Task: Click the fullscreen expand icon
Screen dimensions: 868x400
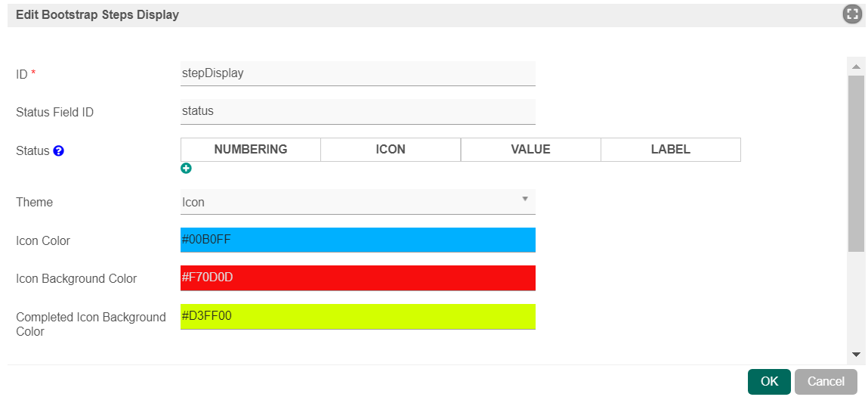Action: pyautogui.click(x=852, y=14)
